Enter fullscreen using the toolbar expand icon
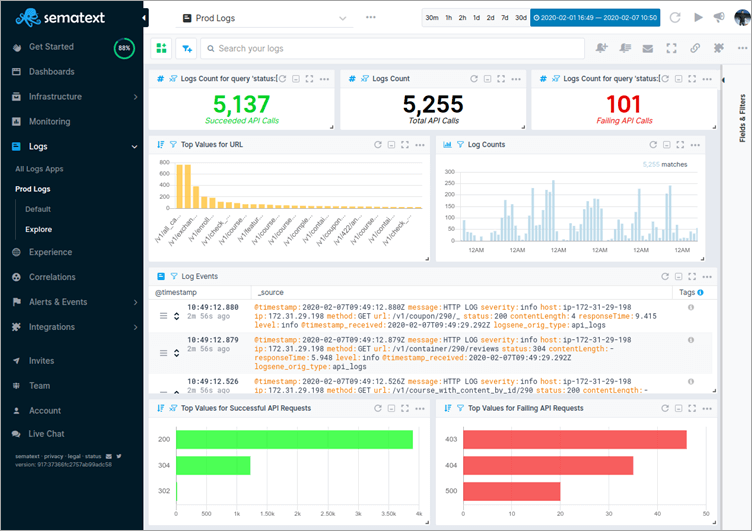Image resolution: width=752 pixels, height=531 pixels. (671, 48)
